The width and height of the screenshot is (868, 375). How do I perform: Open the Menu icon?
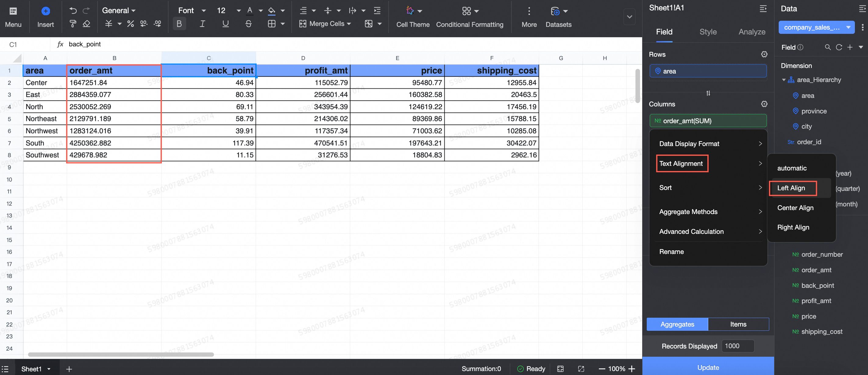point(13,11)
